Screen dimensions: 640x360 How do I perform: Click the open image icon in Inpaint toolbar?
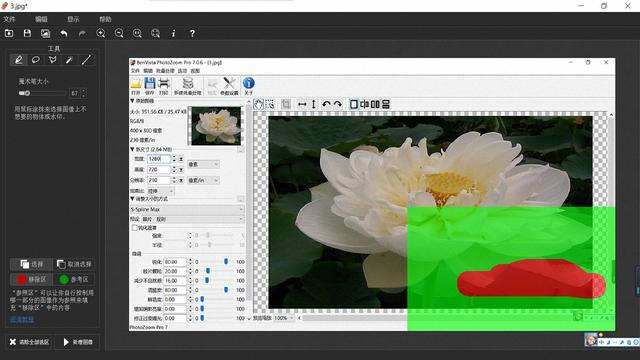pyautogui.click(x=9, y=33)
